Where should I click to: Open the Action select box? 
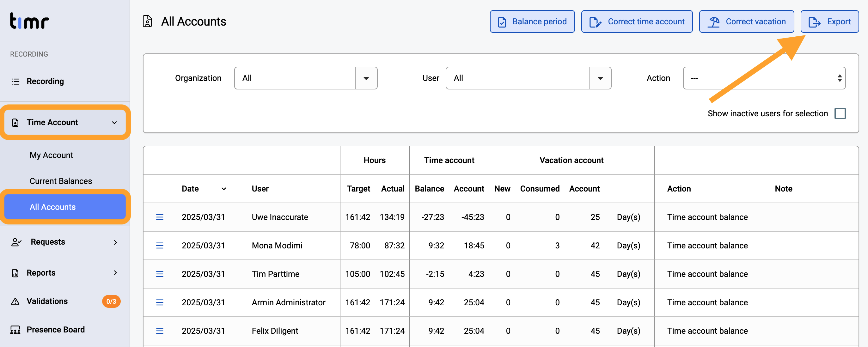click(764, 78)
